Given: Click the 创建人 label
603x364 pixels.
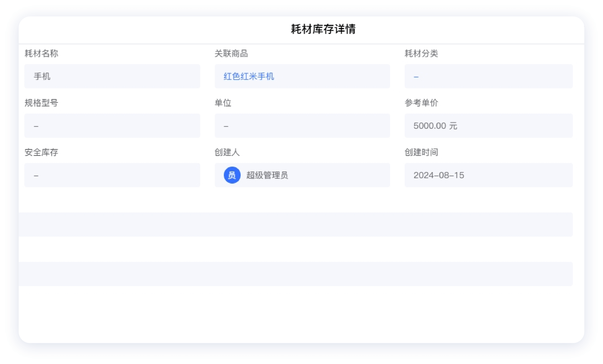Looking at the screenshot, I should point(227,152).
